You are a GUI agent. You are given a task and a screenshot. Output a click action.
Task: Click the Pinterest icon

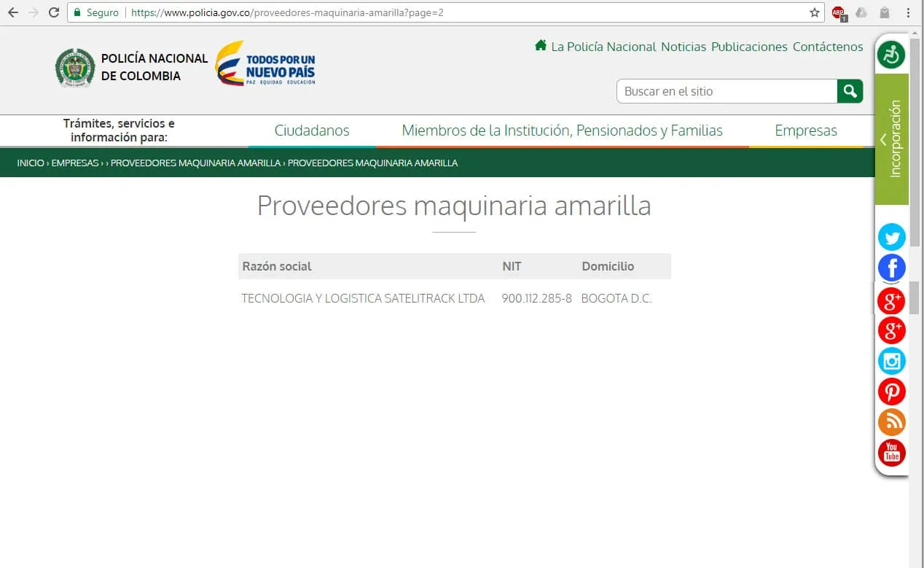891,392
